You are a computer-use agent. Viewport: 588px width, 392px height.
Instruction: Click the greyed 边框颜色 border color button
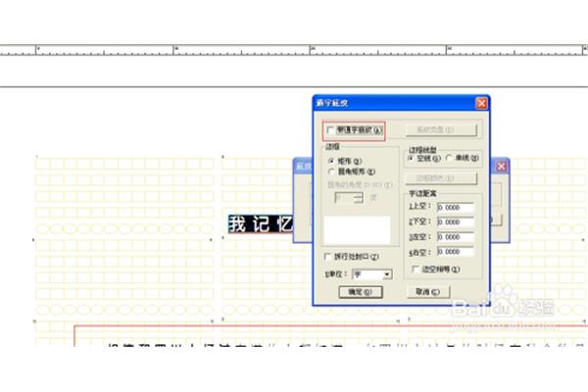[x=441, y=178]
